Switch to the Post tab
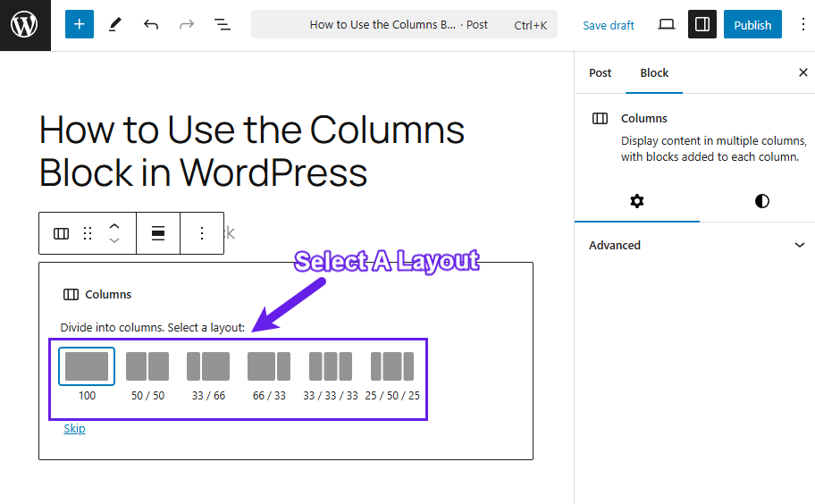 [x=601, y=73]
